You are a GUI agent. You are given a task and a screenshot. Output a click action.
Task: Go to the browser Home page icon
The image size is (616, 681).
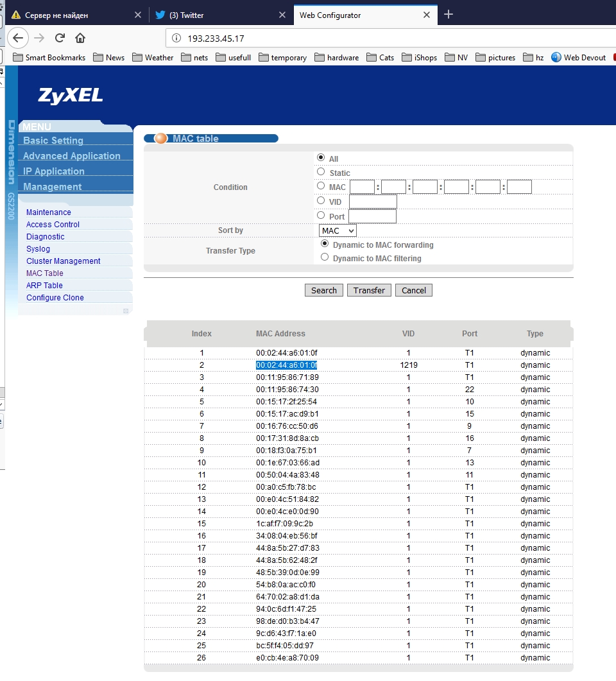coord(80,39)
